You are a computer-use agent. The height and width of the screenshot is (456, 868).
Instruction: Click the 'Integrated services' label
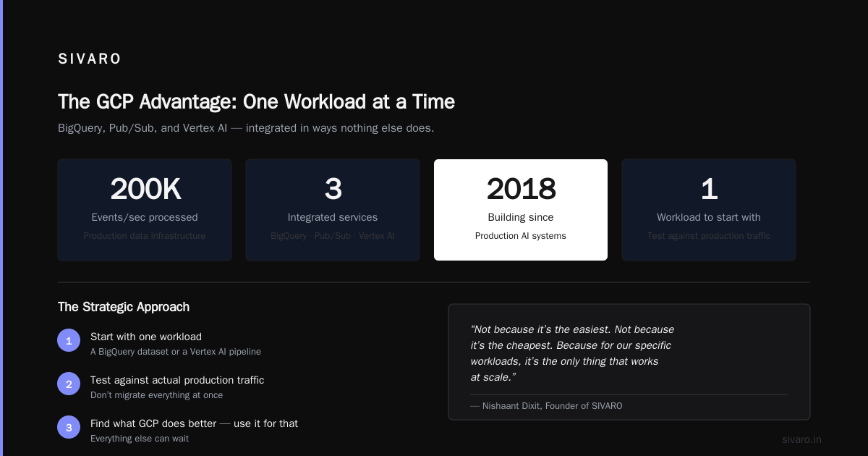click(x=333, y=217)
